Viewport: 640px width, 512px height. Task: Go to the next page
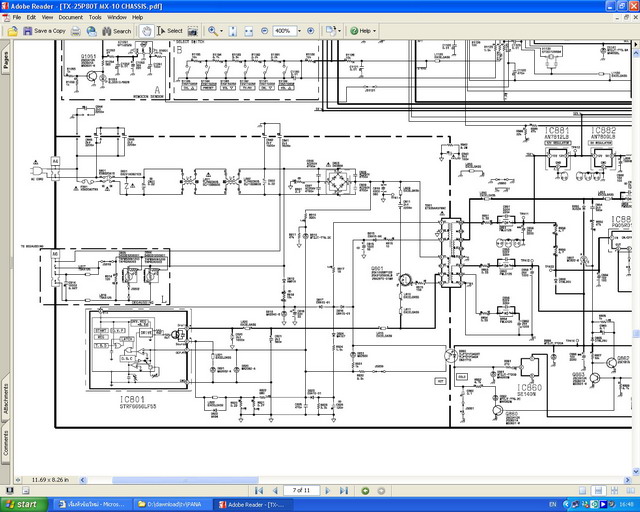tap(327, 490)
